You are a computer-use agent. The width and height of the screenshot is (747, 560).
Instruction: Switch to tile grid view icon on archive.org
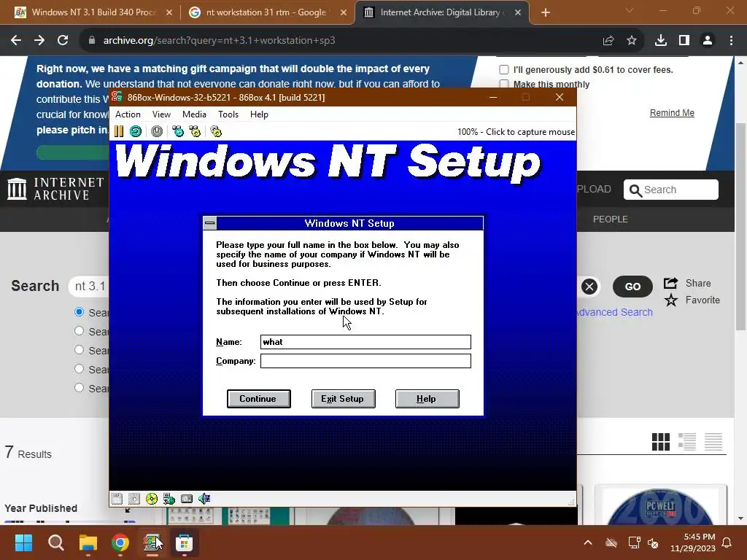660,441
